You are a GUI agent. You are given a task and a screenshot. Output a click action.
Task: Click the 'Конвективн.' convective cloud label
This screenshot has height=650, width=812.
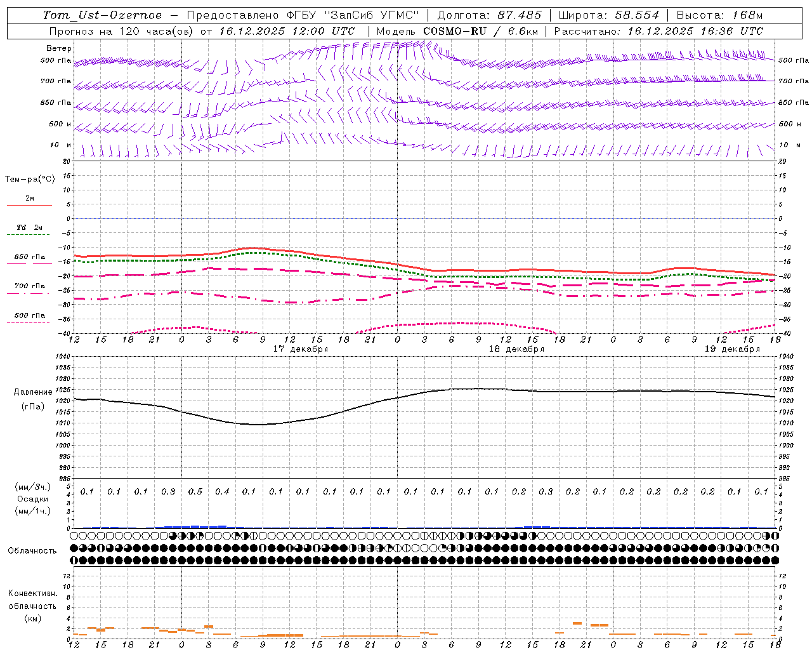pos(32,594)
